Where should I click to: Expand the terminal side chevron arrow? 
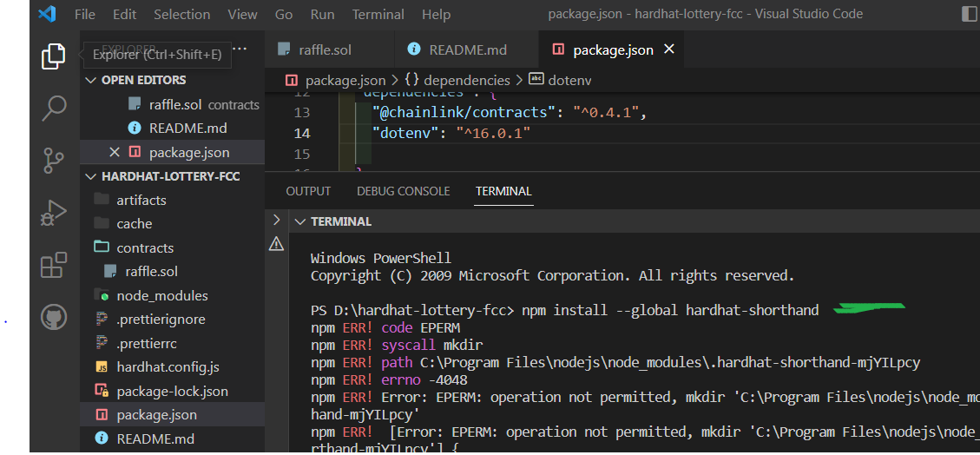click(276, 220)
